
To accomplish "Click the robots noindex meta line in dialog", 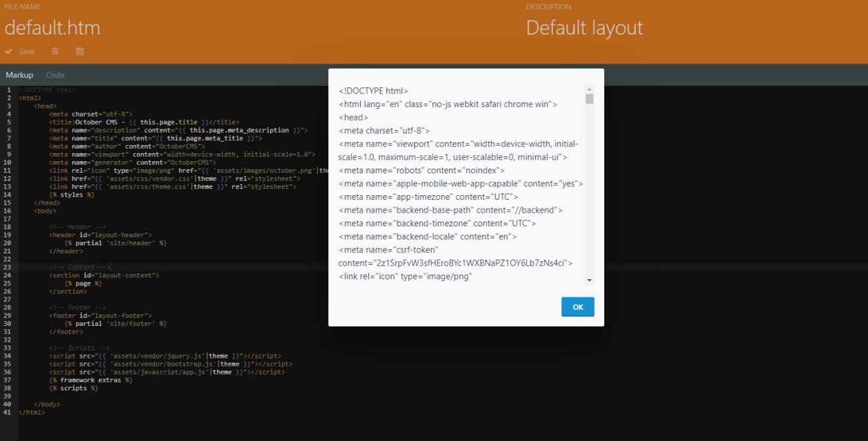I will click(421, 171).
